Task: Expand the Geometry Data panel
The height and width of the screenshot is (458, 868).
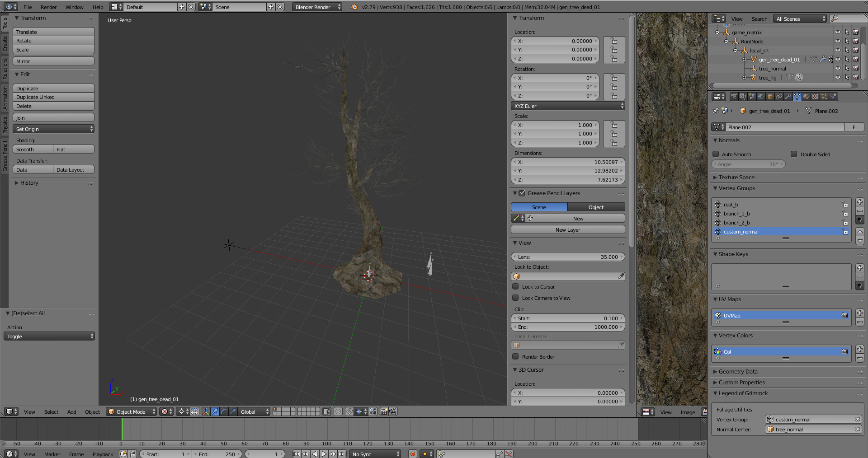Action: [738, 371]
